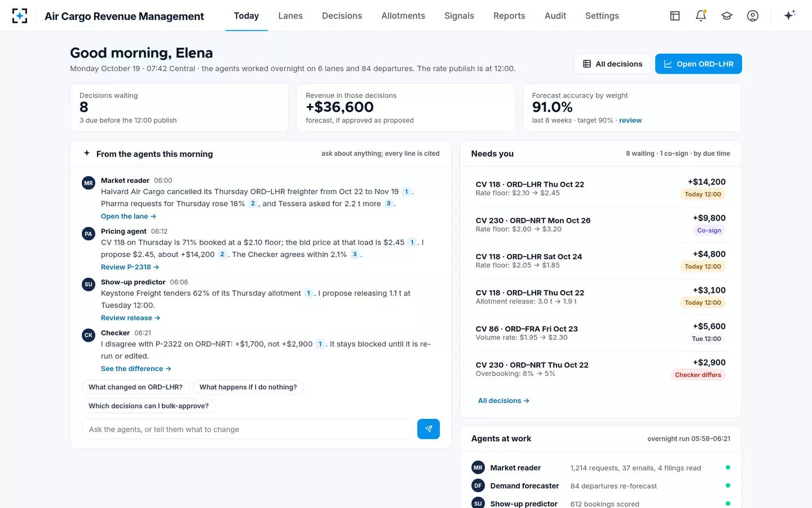Select 'What happens if I do nothing?' chip
Screen dimensions: 812x508
point(248,387)
